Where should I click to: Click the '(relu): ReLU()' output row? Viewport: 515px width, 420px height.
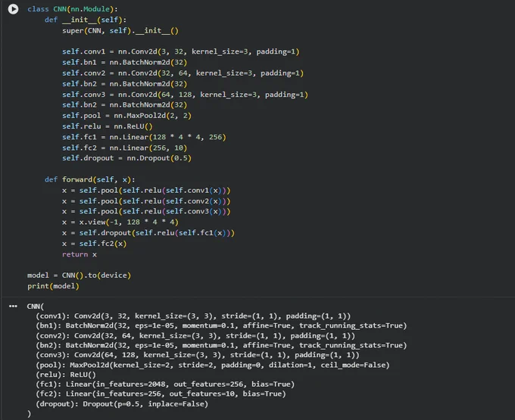[66, 375]
